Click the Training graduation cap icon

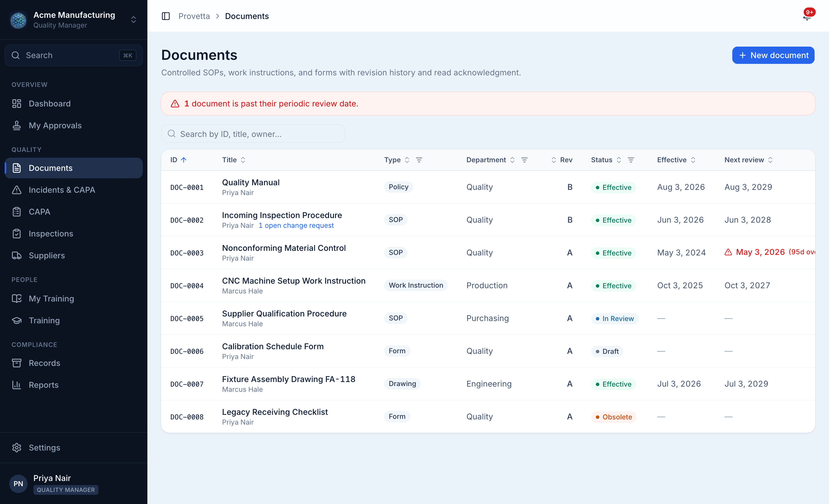click(16, 320)
